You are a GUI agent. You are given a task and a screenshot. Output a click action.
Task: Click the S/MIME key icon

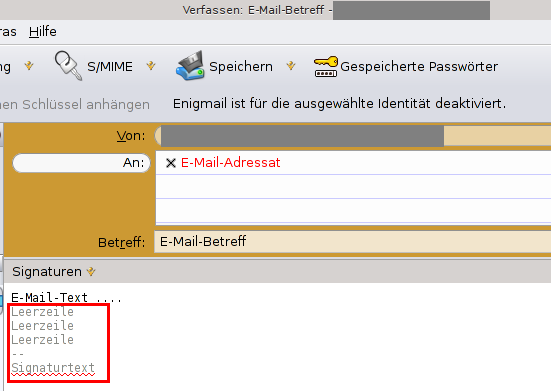pos(69,66)
